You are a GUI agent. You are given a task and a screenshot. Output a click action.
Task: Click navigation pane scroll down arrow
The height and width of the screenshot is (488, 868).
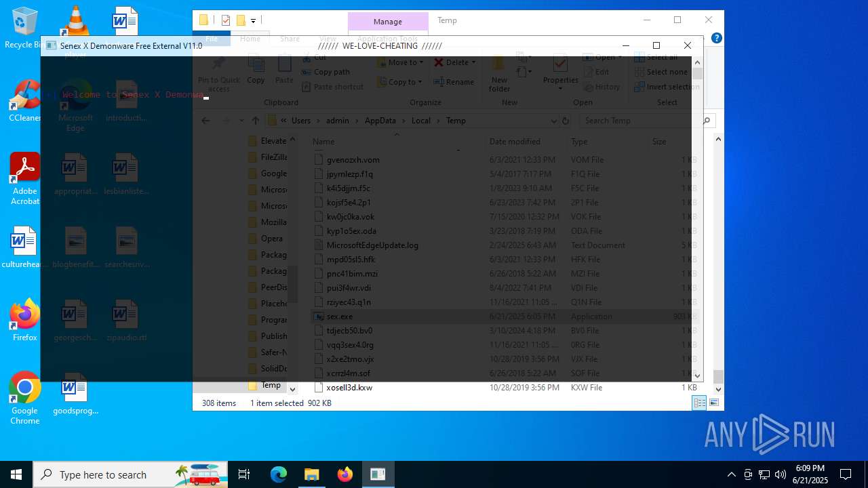[x=292, y=389]
